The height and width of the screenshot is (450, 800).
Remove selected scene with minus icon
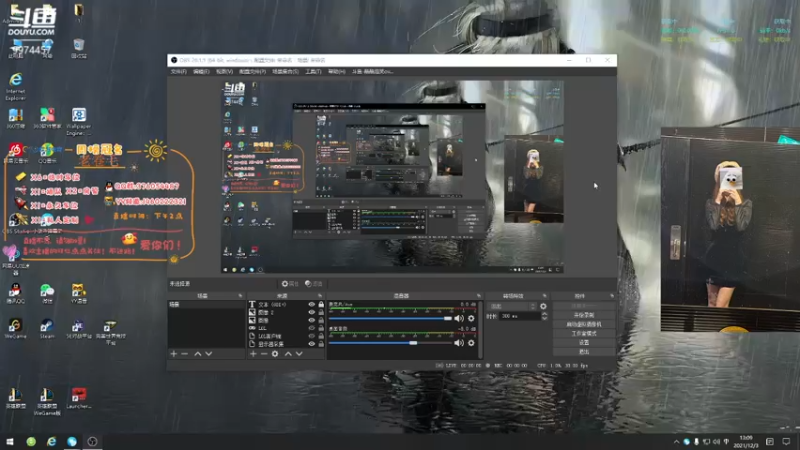click(x=185, y=354)
